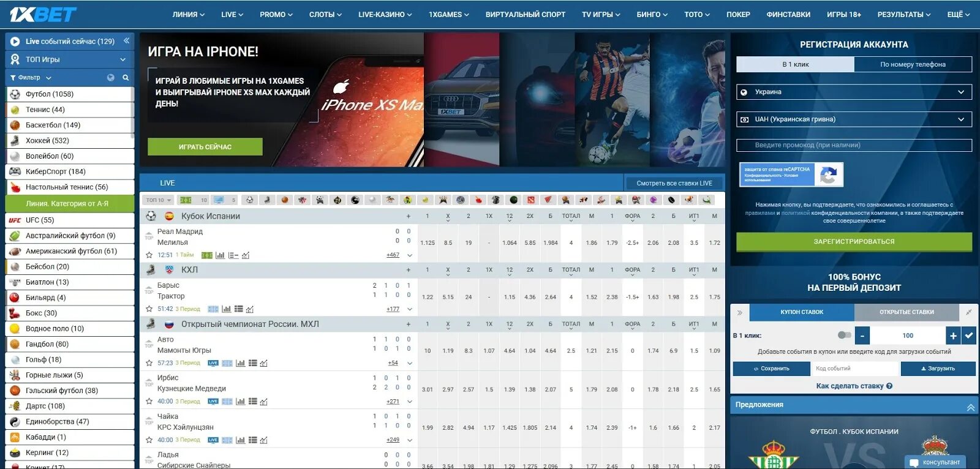
Task: Collapse the Предложения panel arrows
Action: tap(970, 407)
